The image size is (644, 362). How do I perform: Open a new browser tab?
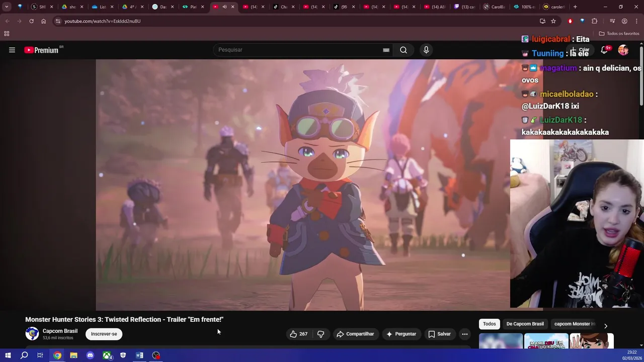pyautogui.click(x=575, y=7)
